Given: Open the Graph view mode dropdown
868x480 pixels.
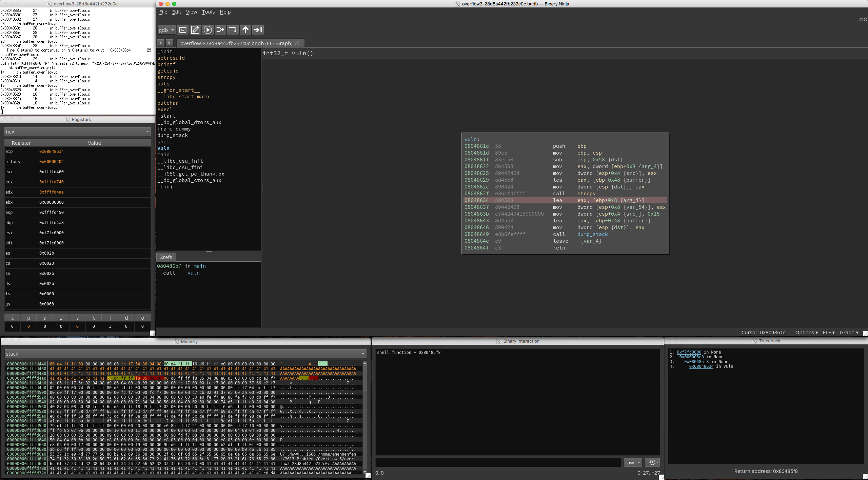Looking at the screenshot, I should pos(849,333).
